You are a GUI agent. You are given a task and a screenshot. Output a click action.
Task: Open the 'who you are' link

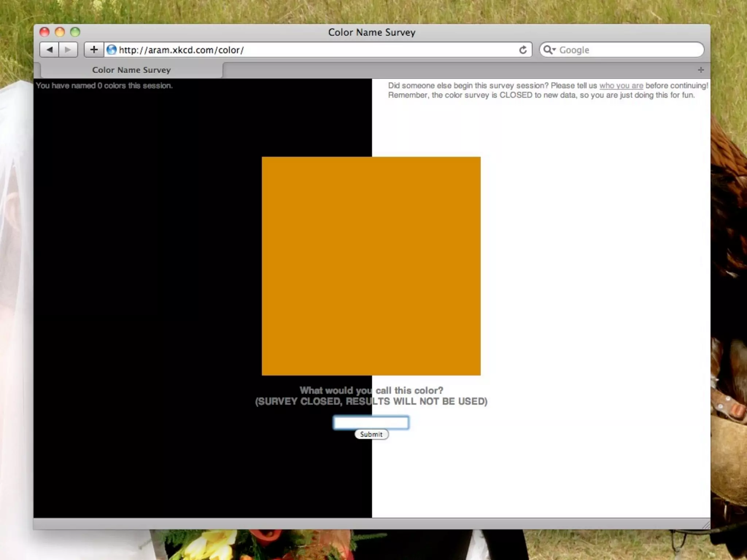click(x=621, y=86)
